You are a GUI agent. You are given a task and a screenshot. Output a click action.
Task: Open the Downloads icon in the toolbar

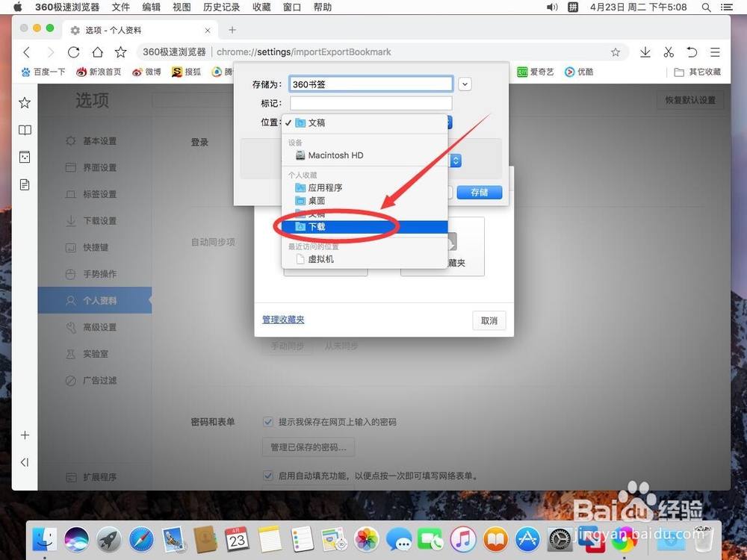coord(645,52)
